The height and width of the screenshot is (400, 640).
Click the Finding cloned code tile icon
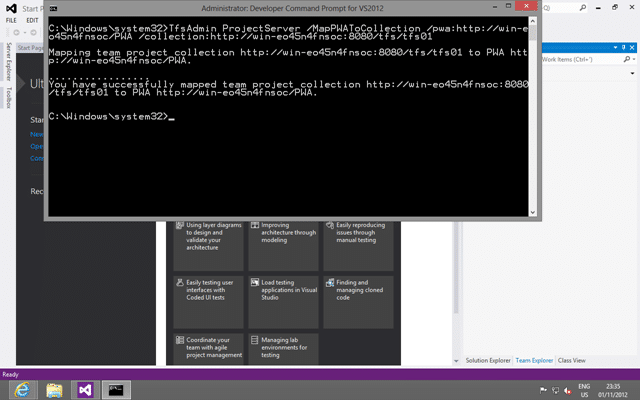tap(330, 282)
